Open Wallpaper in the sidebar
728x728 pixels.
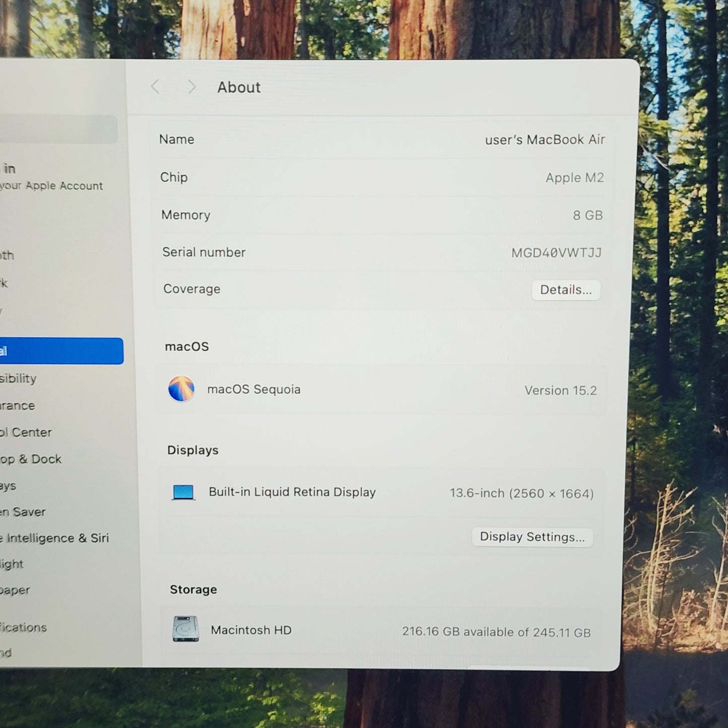pyautogui.click(x=15, y=590)
